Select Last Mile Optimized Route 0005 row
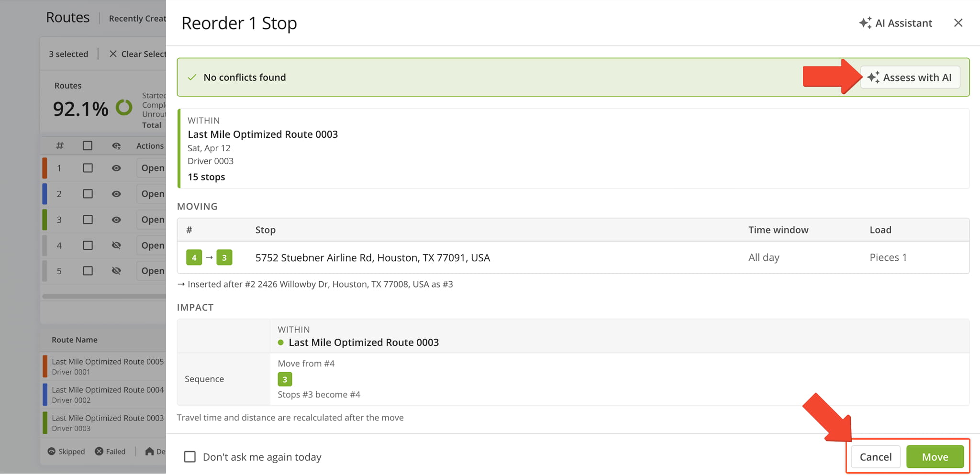980x476 pixels. pyautogui.click(x=104, y=366)
